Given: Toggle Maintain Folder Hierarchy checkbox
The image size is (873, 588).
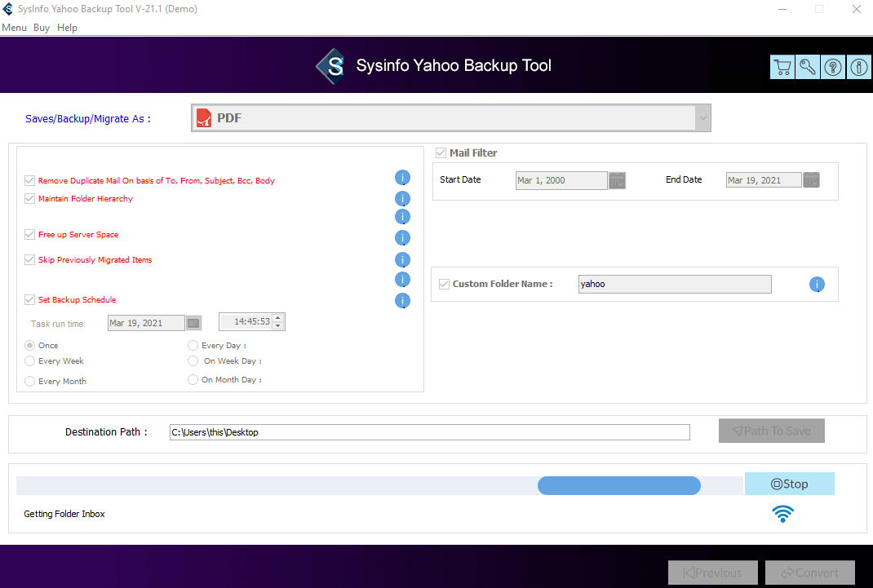Looking at the screenshot, I should [30, 199].
